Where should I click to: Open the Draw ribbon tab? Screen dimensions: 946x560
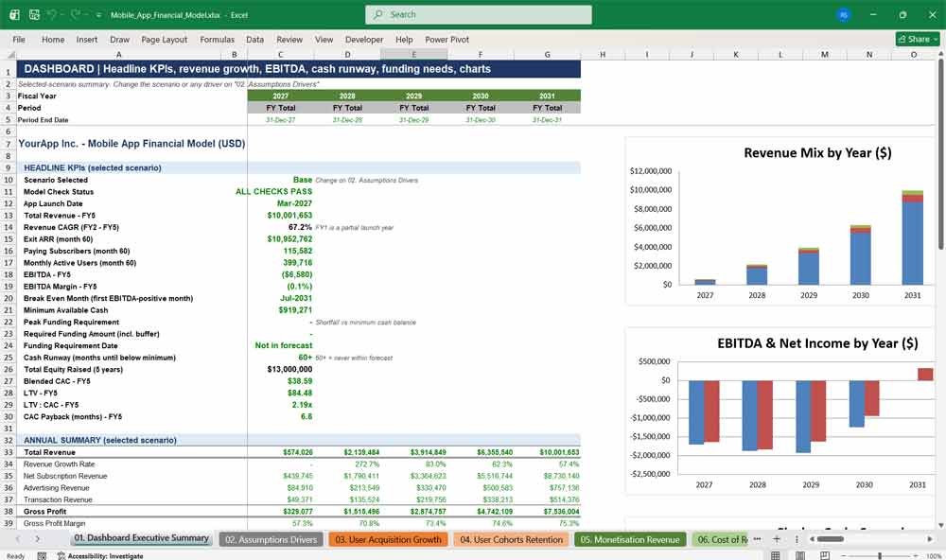pos(119,39)
